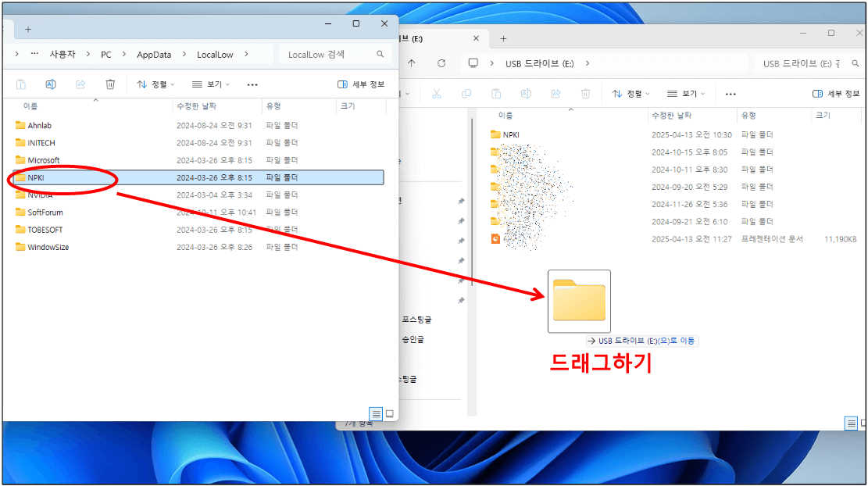Select AppData breadcrumb in address bar
The height and width of the screenshot is (486, 868).
(x=154, y=54)
